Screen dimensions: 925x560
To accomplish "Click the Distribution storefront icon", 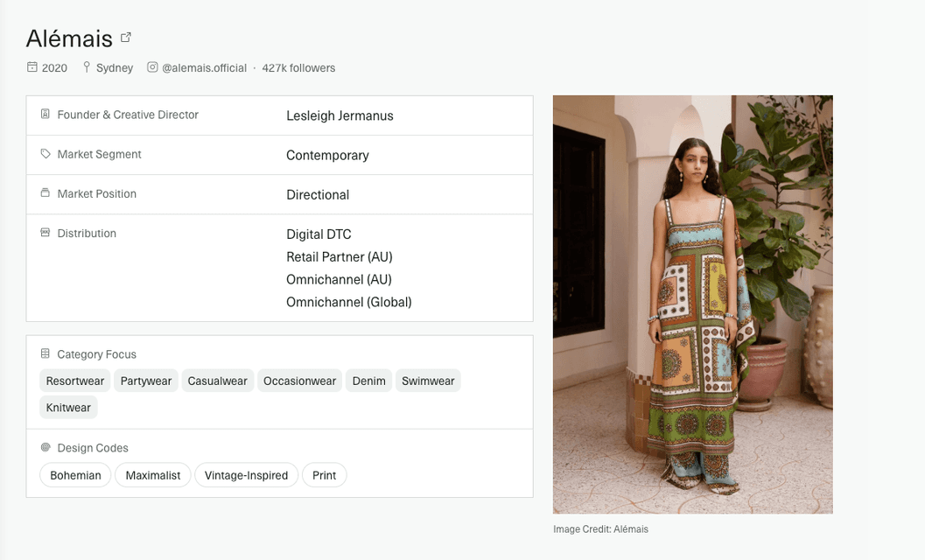I will point(46,233).
